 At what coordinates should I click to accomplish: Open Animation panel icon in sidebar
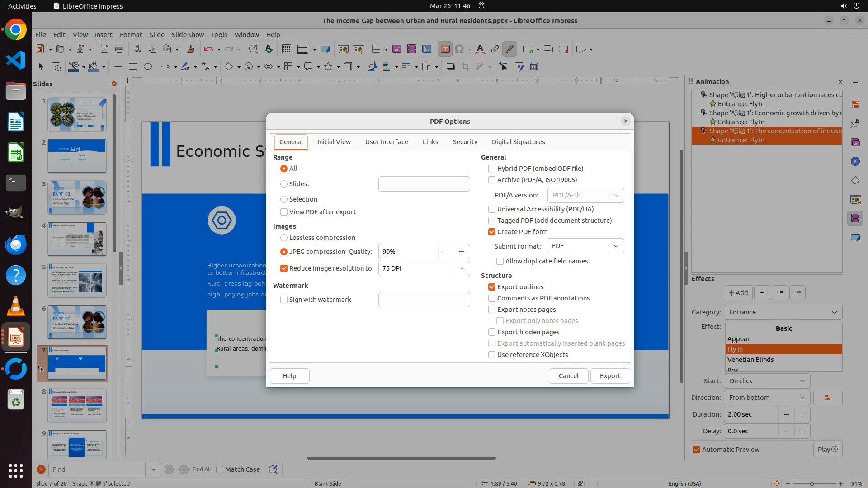[855, 218]
